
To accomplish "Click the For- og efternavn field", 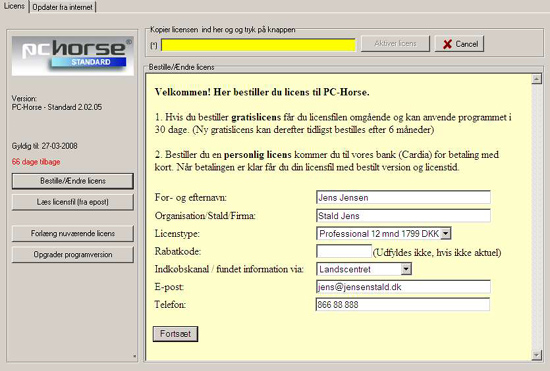I will 403,197.
